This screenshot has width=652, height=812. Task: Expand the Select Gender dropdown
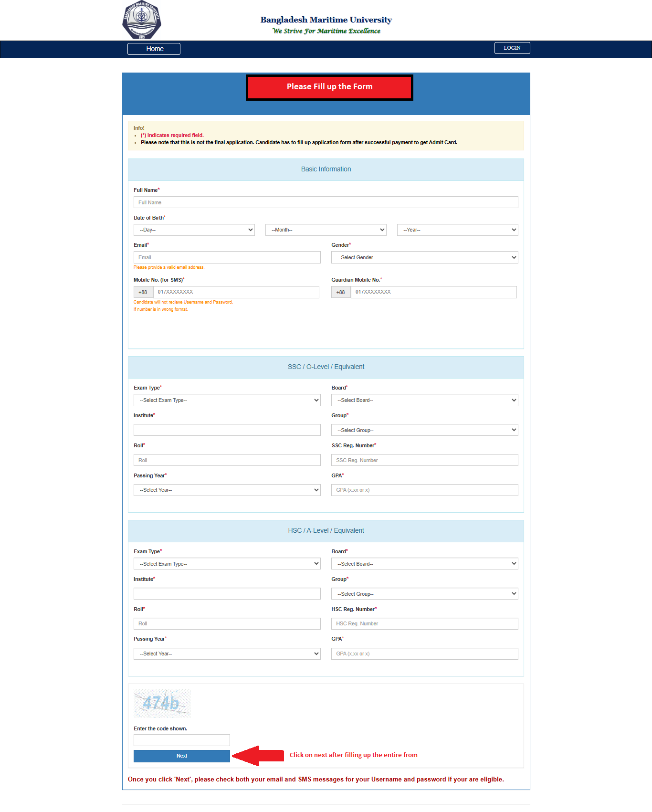coord(424,258)
